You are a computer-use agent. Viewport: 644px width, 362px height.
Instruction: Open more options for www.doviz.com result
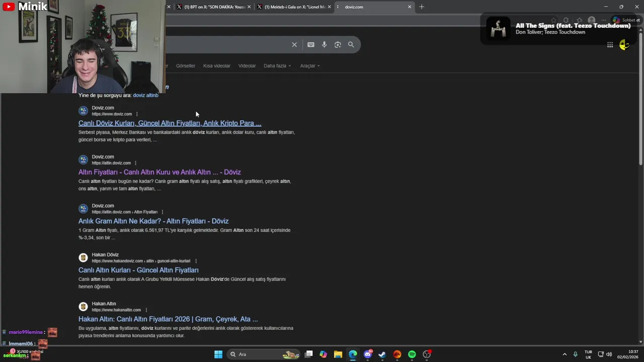[x=137, y=114]
